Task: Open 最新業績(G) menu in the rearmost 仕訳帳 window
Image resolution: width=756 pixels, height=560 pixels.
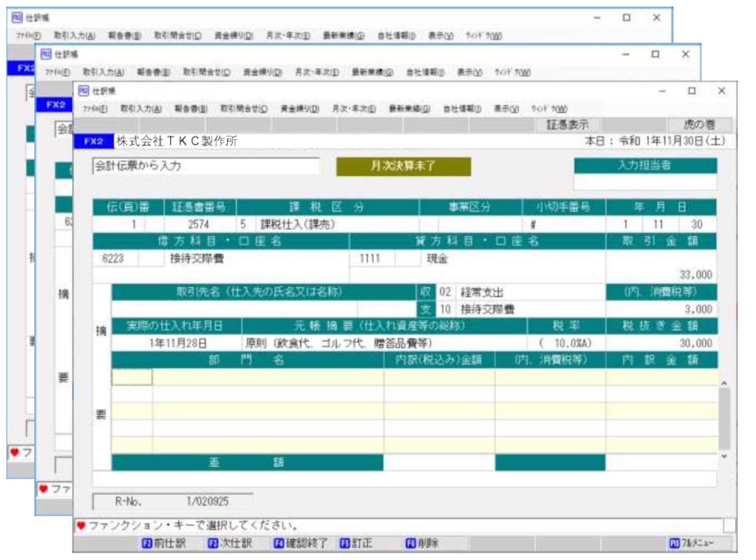Action: pyautogui.click(x=343, y=36)
